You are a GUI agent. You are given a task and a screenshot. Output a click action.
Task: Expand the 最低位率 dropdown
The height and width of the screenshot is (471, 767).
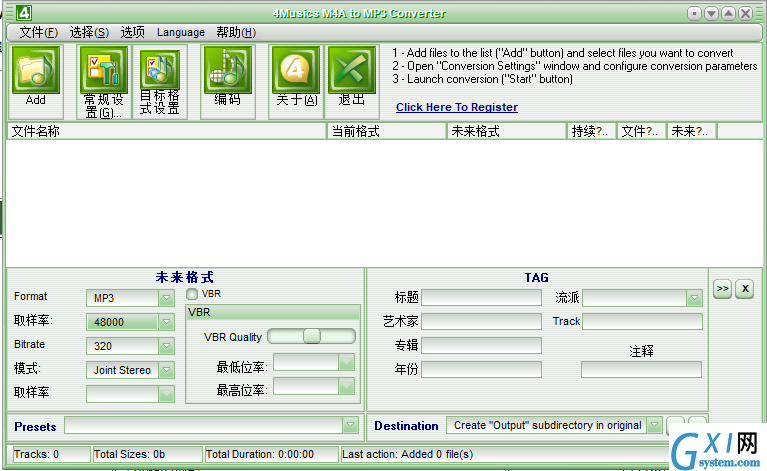(346, 362)
